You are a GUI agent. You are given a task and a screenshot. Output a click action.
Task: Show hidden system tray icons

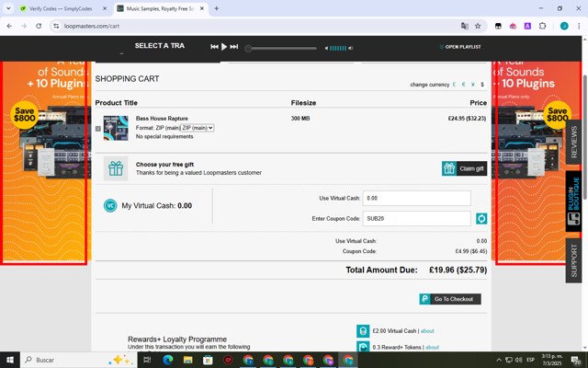(499, 360)
